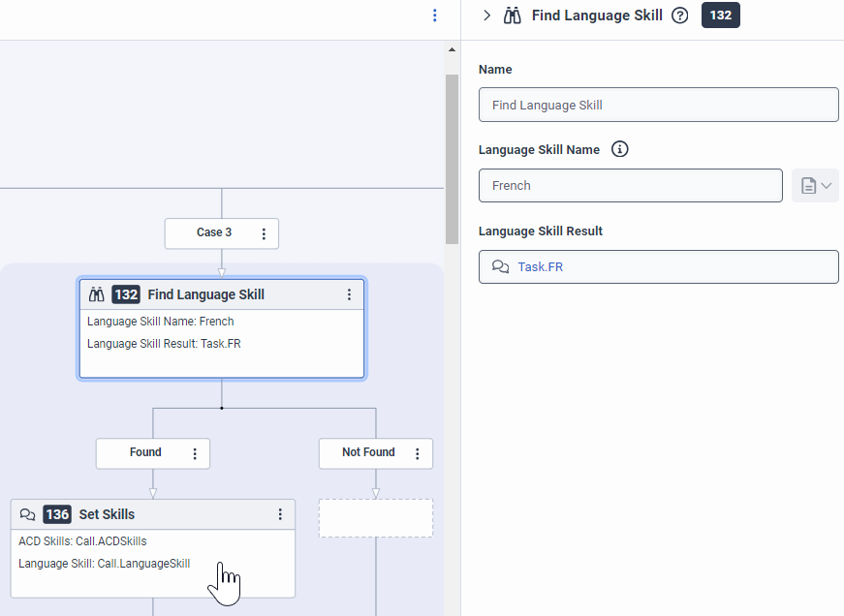844x616 pixels.
Task: Collapse the properties panel chevron
Action: point(486,15)
